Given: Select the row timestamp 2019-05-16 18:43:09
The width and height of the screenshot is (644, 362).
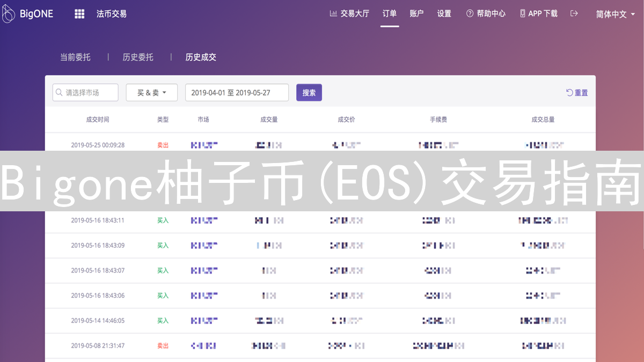Looking at the screenshot, I should [x=98, y=246].
